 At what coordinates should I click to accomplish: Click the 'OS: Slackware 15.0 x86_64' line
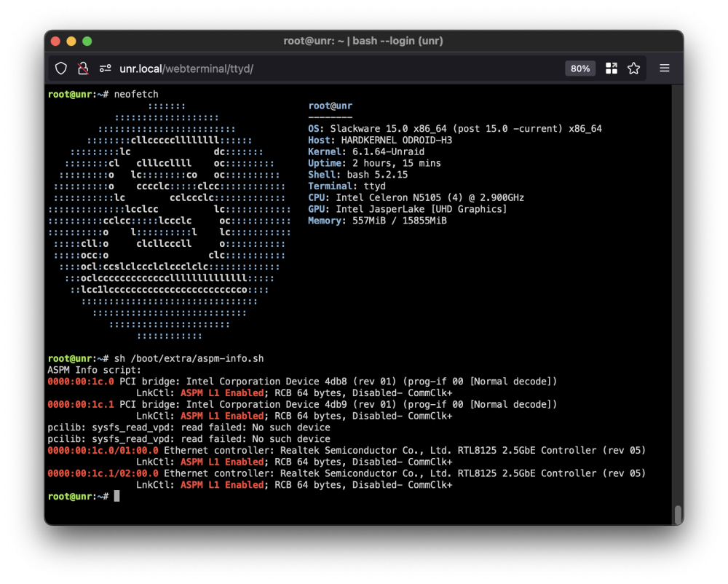click(455, 129)
